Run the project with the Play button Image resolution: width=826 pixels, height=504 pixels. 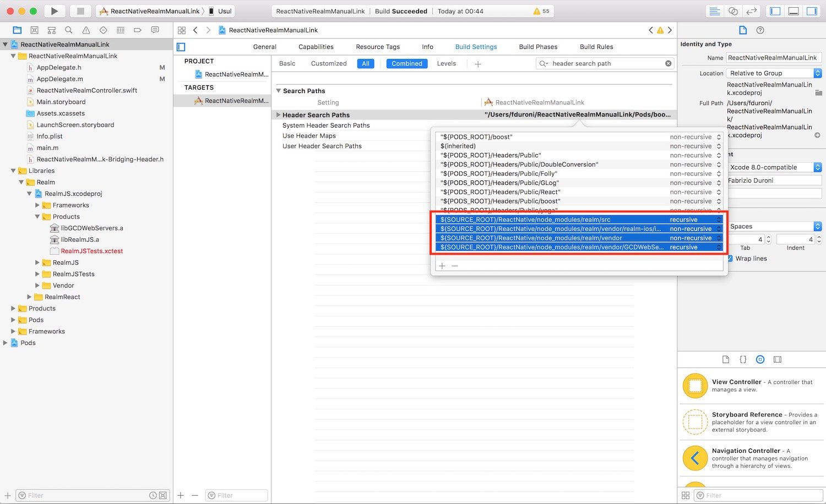pyautogui.click(x=54, y=11)
